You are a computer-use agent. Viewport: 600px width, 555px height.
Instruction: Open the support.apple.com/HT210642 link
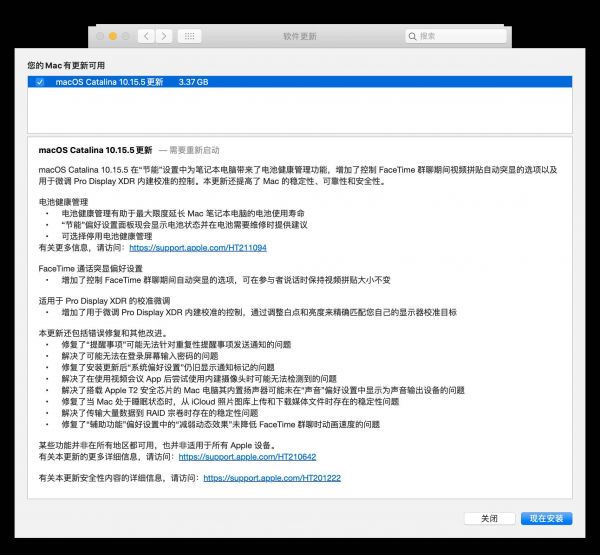(247, 457)
